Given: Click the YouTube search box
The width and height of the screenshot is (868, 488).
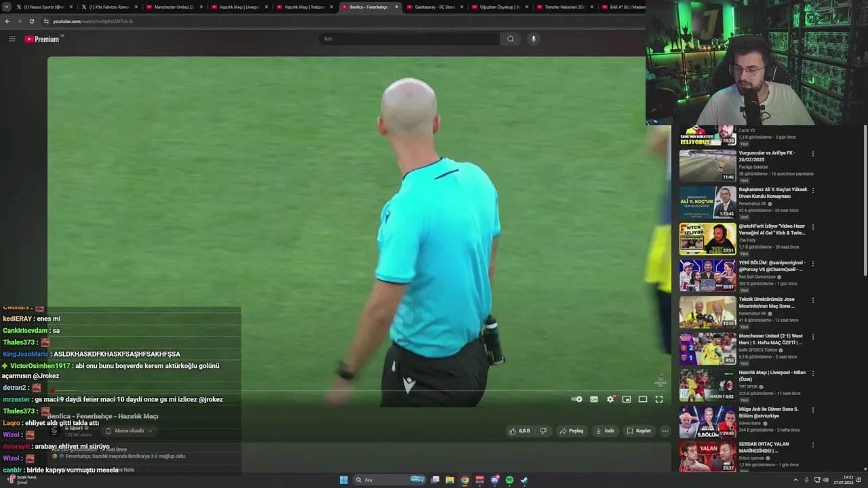Looking at the screenshot, I should pos(410,39).
